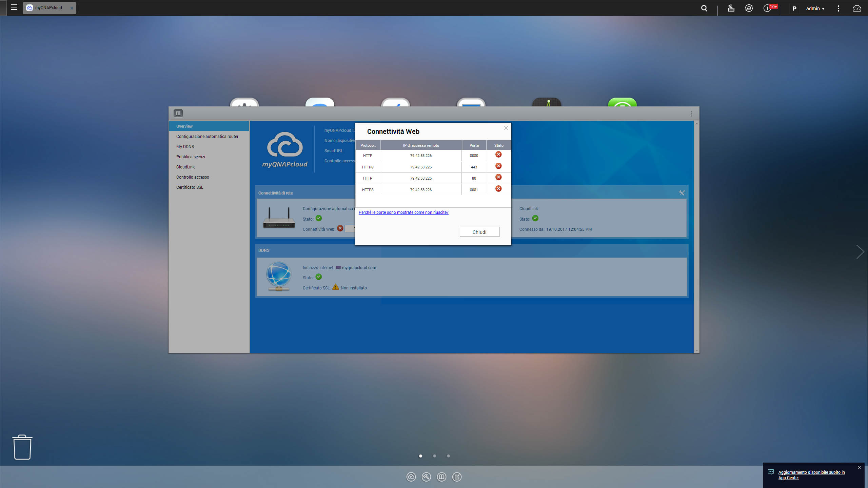Open myQNAPcloud window options menu
The height and width of the screenshot is (488, 868).
[x=691, y=114]
